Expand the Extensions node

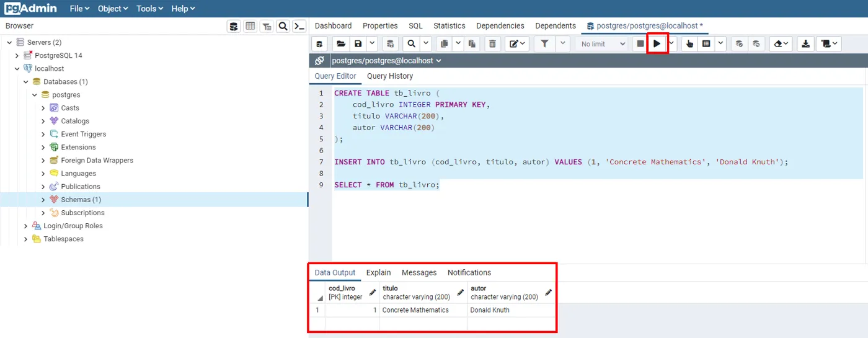pyautogui.click(x=43, y=147)
